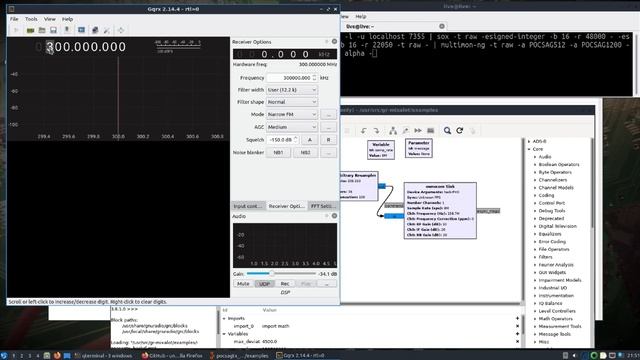This screenshot has width=640, height=360.
Task: Expand Channelizers category in block tree
Action: pos(535,180)
